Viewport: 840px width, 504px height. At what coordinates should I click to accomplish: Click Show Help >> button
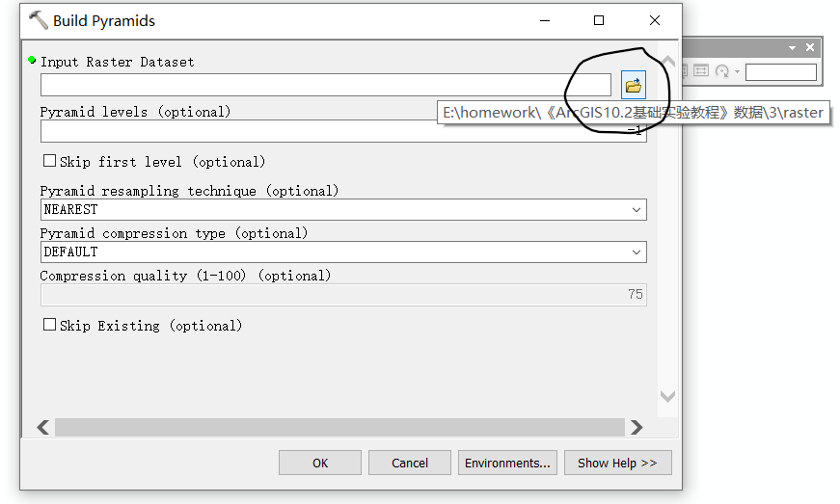617,463
